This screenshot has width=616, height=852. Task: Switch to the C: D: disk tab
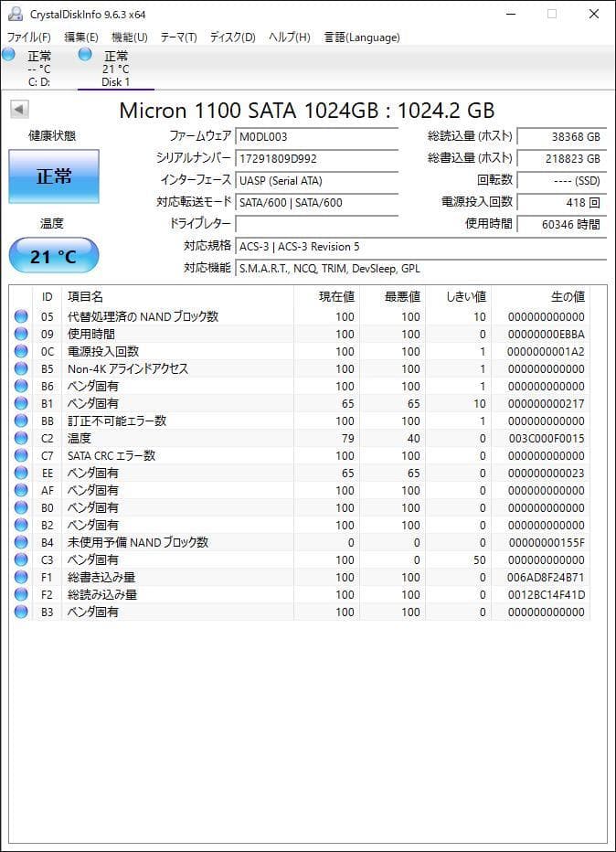pos(39,69)
